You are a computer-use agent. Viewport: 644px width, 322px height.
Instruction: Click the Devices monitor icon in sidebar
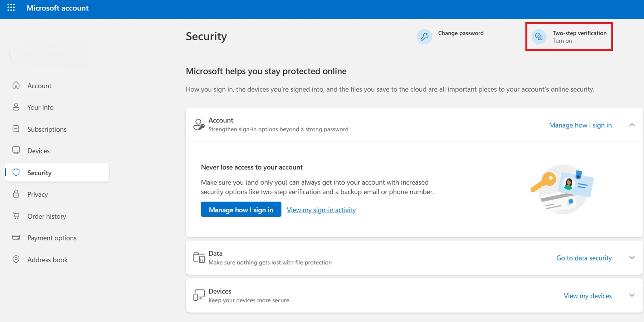pyautogui.click(x=16, y=150)
